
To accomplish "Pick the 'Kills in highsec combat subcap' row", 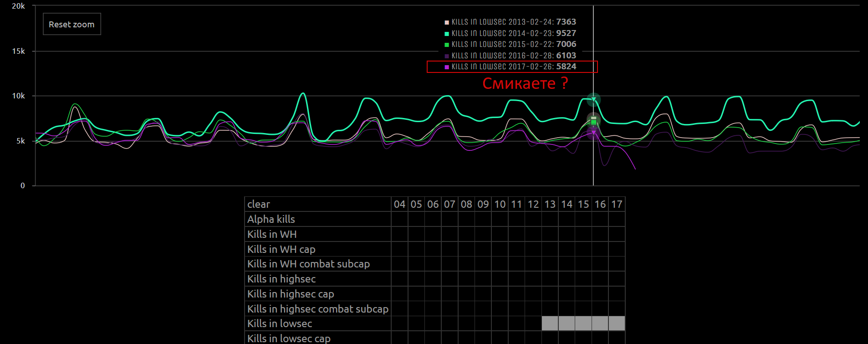I will [x=318, y=309].
